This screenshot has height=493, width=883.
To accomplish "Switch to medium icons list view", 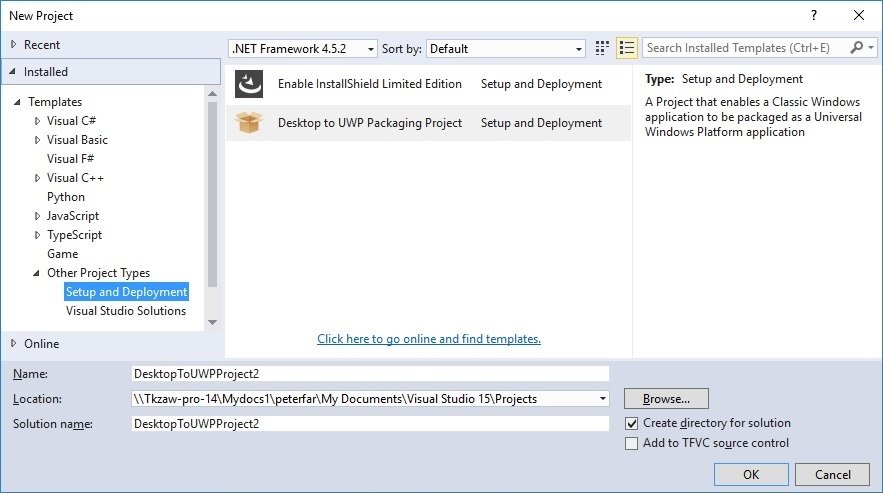I will [x=627, y=48].
